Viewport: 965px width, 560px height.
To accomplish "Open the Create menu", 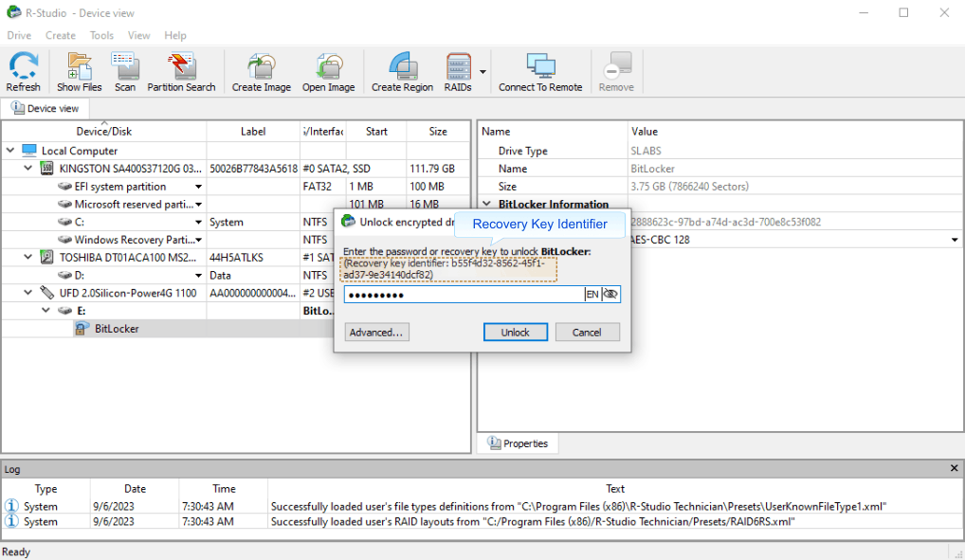I will click(x=61, y=35).
